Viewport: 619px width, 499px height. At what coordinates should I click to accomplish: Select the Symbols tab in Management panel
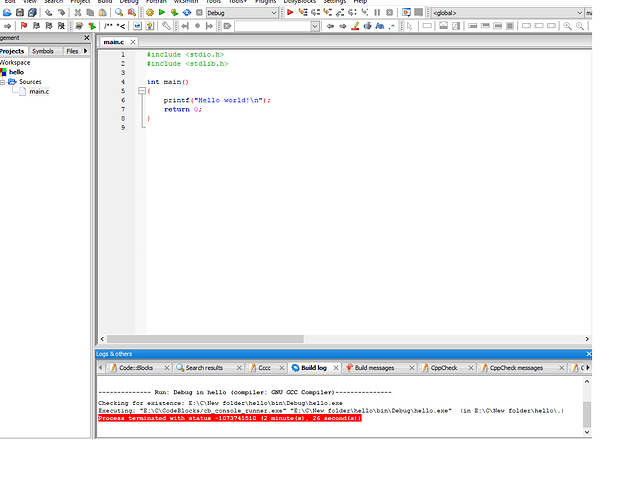tap(43, 51)
